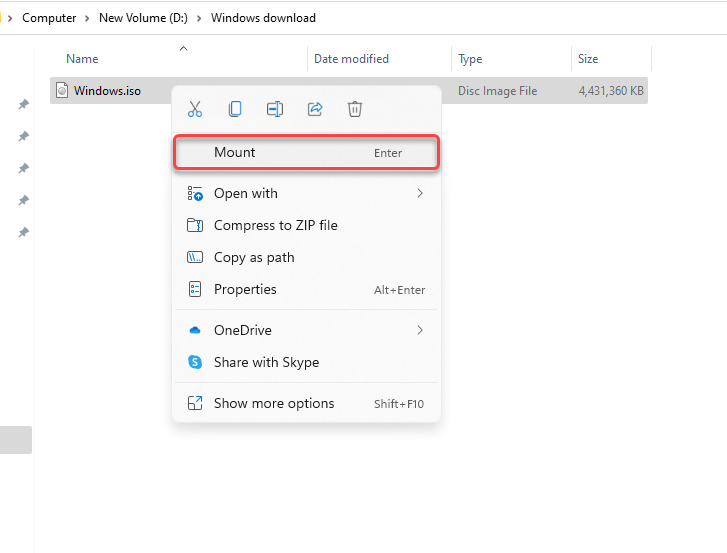Expand the Open with submenu arrow

(x=420, y=194)
